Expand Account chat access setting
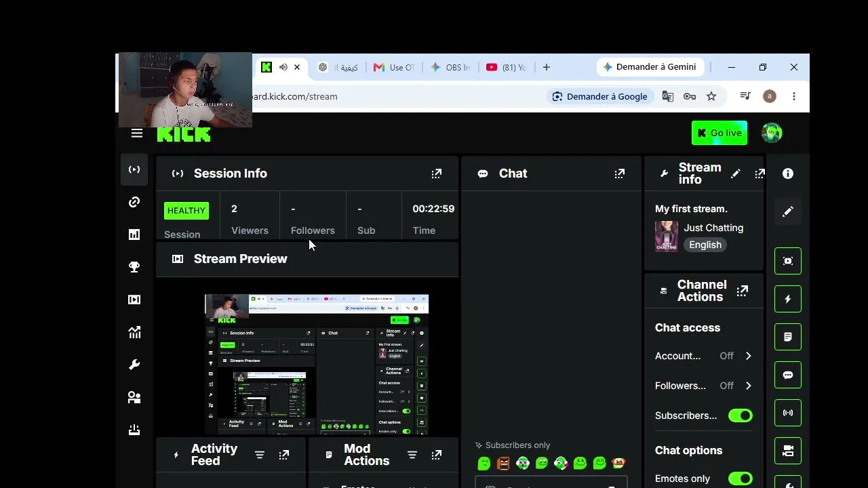 (749, 356)
